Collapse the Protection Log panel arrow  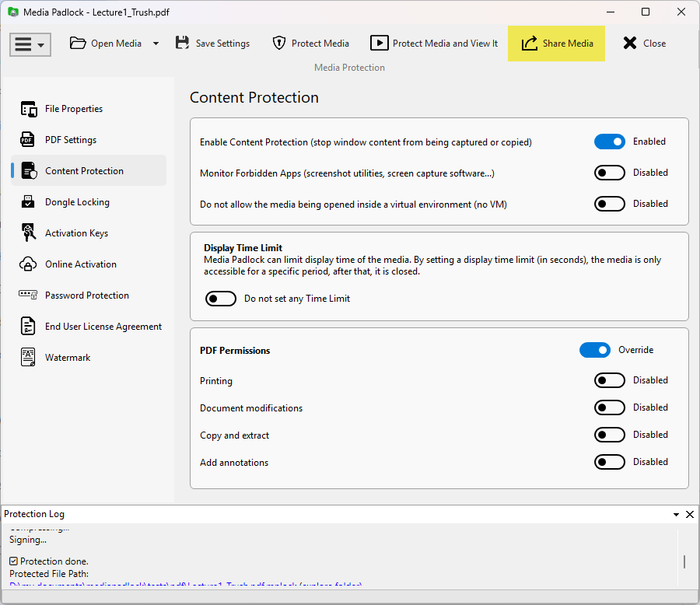click(676, 515)
